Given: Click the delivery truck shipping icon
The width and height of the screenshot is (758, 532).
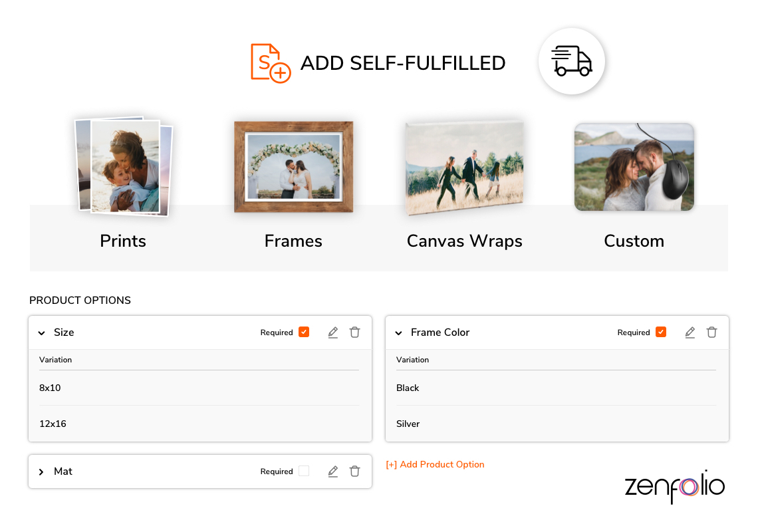Looking at the screenshot, I should pos(571,61).
